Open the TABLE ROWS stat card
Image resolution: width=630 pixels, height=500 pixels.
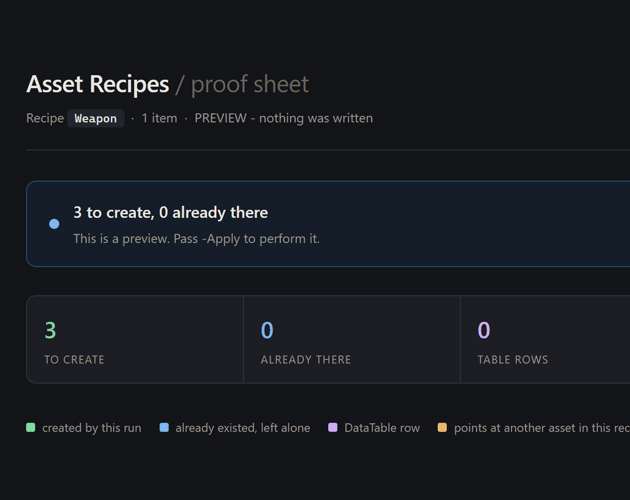(x=545, y=340)
